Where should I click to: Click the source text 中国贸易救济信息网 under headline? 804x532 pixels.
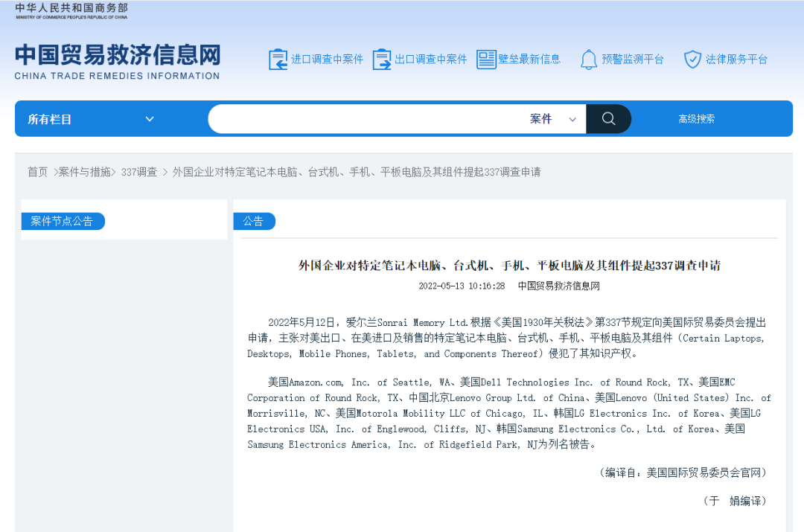(x=559, y=286)
